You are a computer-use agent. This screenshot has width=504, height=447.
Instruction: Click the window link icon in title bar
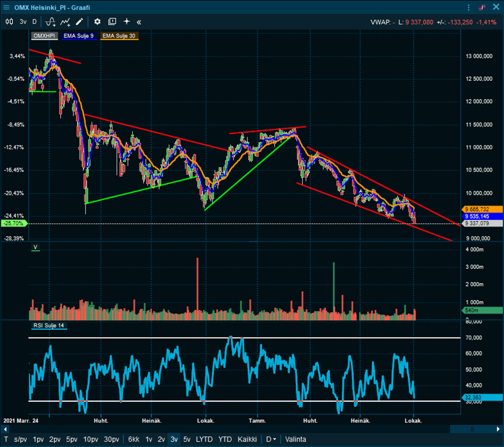482,8
